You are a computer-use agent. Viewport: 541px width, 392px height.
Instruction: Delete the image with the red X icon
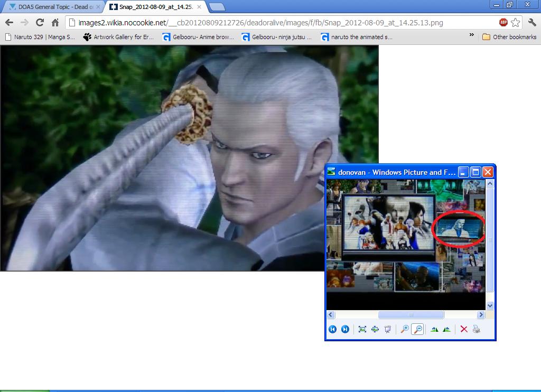[464, 329]
